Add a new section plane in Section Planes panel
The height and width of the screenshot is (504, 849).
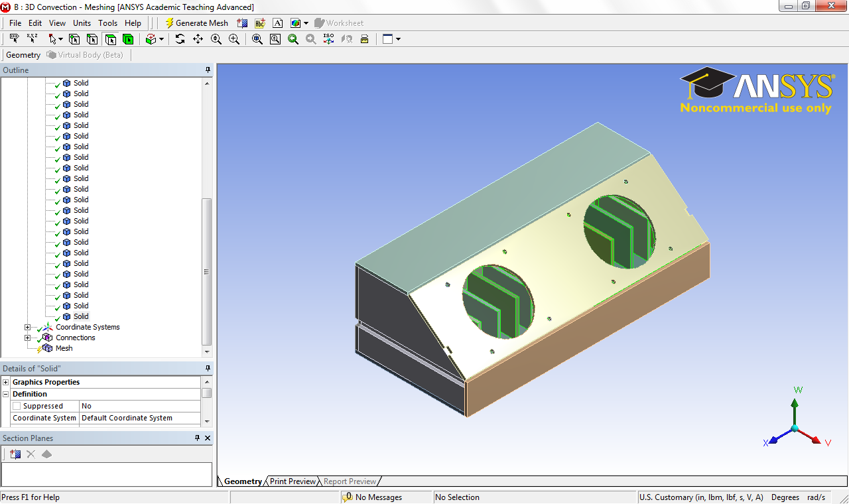[15, 454]
